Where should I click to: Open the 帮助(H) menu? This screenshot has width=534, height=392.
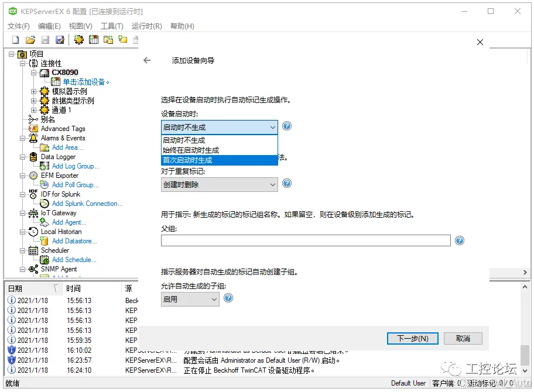[182, 26]
